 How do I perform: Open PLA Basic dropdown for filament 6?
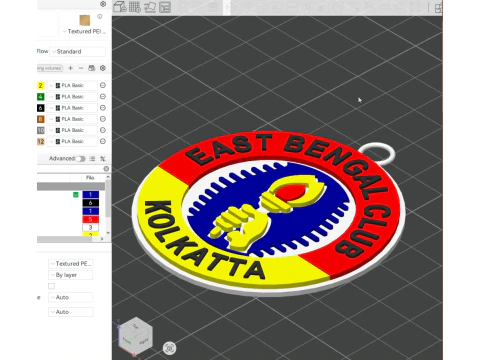(72, 108)
